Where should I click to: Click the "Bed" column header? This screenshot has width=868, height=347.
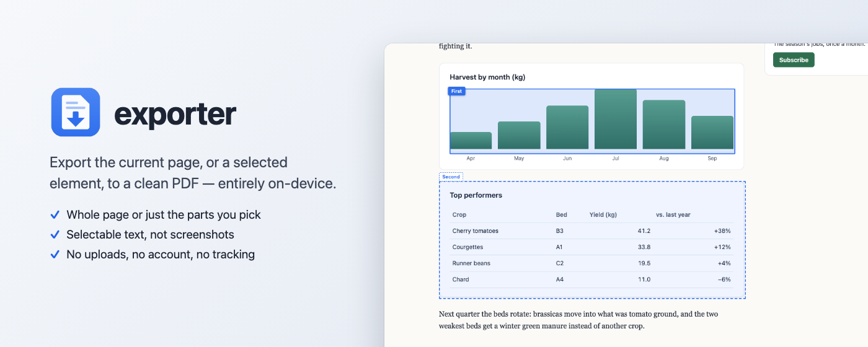[562, 215]
